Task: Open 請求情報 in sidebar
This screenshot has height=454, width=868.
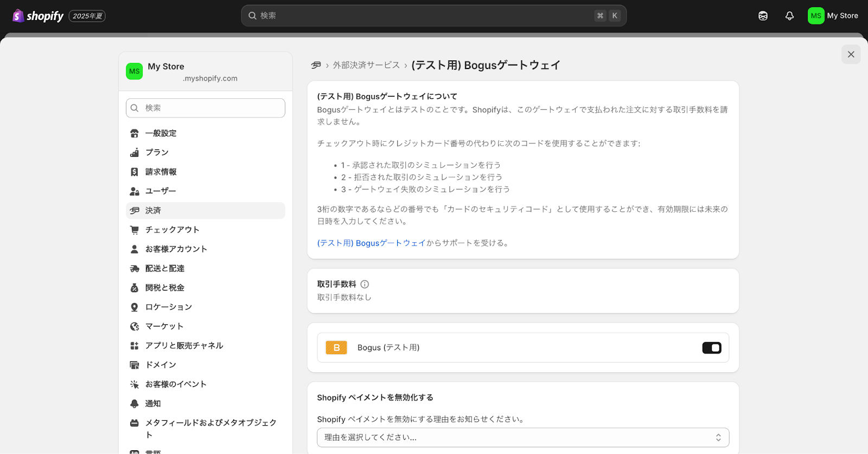Action: [205, 172]
